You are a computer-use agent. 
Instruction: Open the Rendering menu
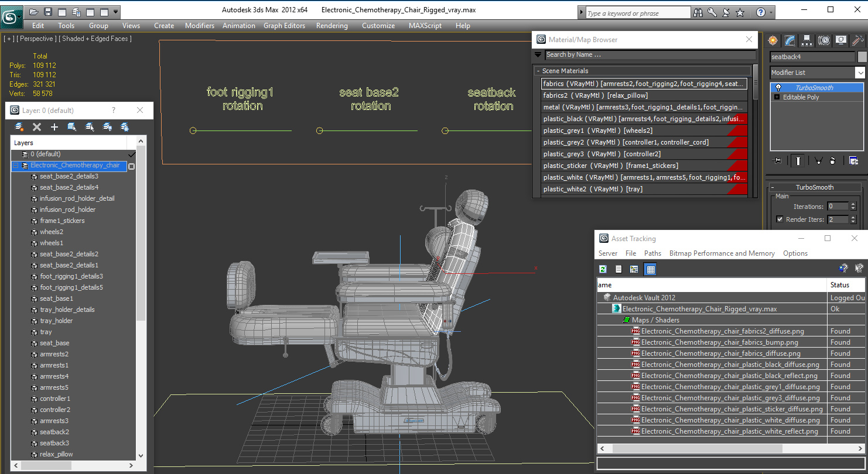[x=332, y=26]
